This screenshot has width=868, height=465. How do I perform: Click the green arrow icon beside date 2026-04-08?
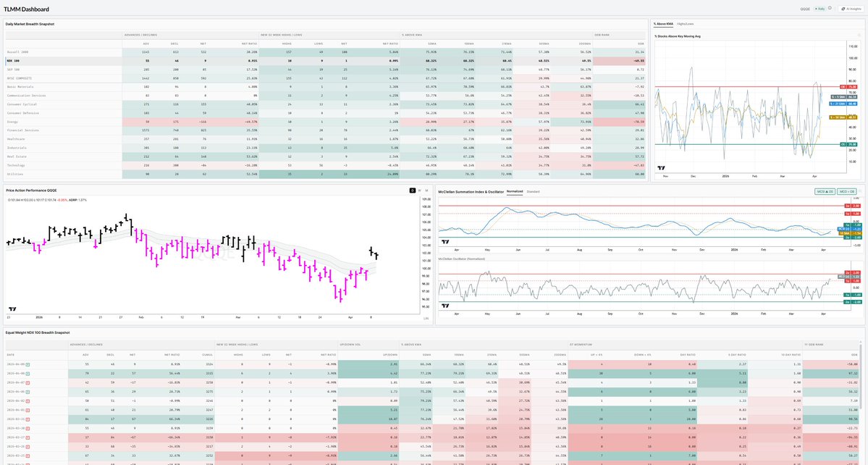(28, 374)
